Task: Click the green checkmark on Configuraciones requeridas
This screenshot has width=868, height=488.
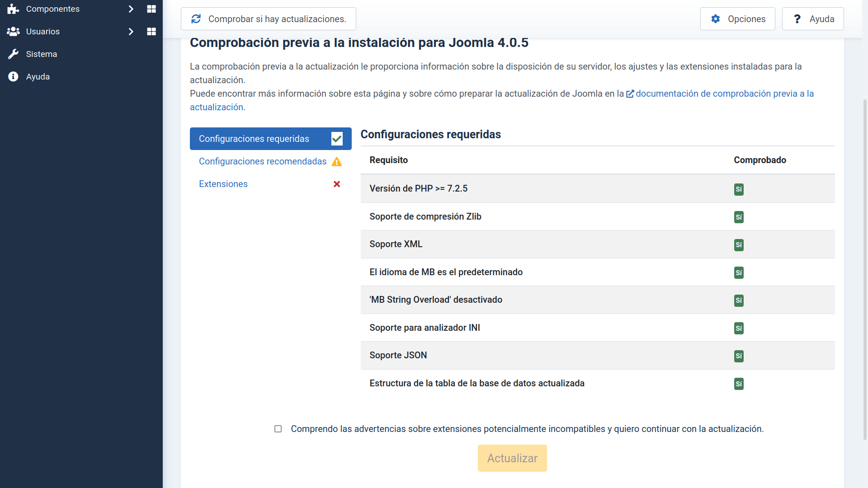Action: point(337,139)
